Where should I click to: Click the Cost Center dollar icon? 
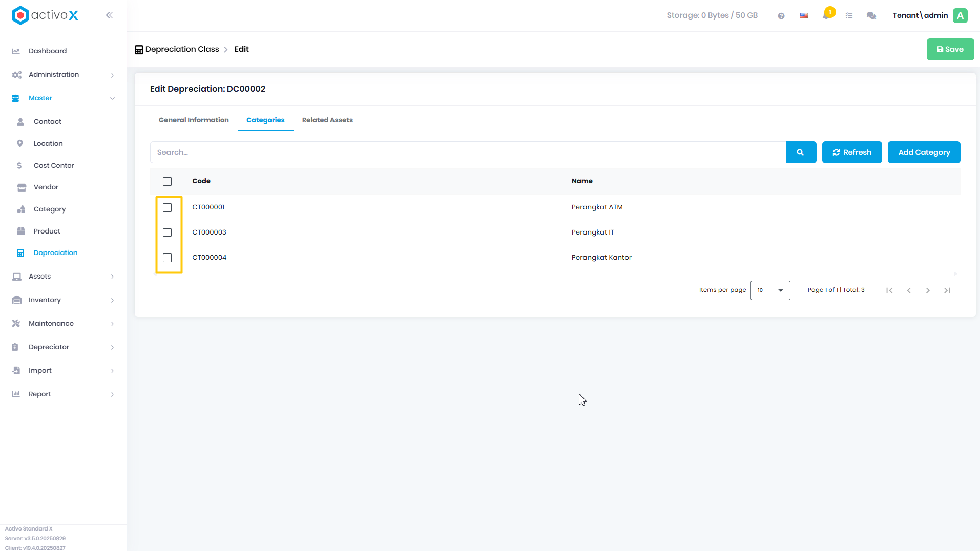tap(19, 166)
